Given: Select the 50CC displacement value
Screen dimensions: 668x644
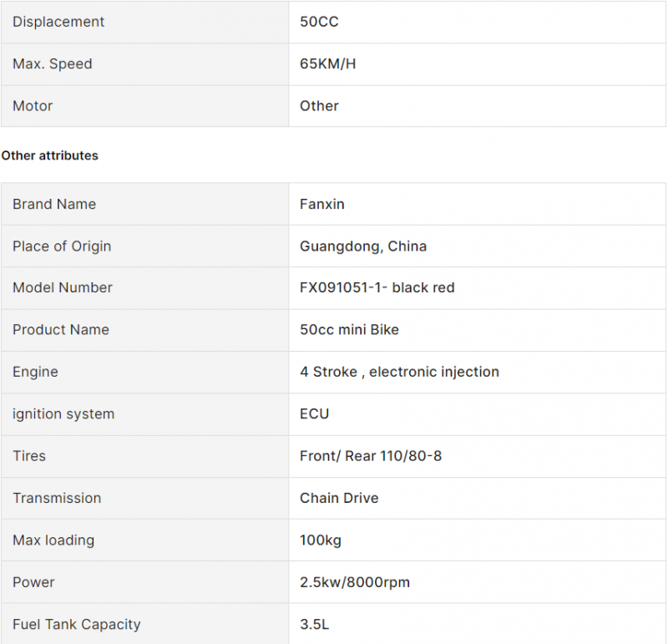Looking at the screenshot, I should [x=319, y=22].
